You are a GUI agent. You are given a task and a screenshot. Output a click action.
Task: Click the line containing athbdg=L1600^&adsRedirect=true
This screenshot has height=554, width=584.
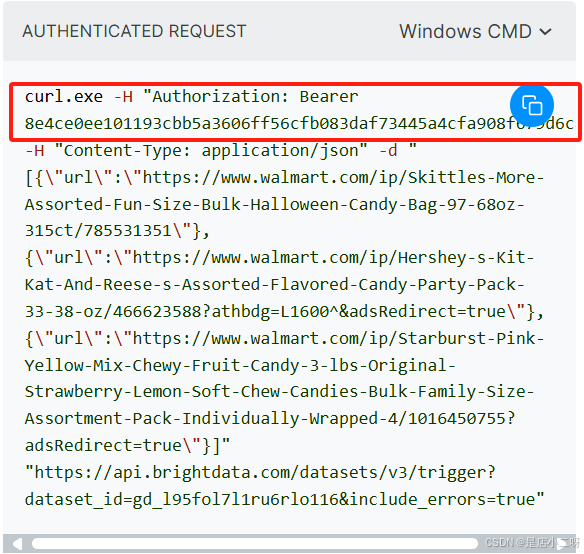click(285, 311)
